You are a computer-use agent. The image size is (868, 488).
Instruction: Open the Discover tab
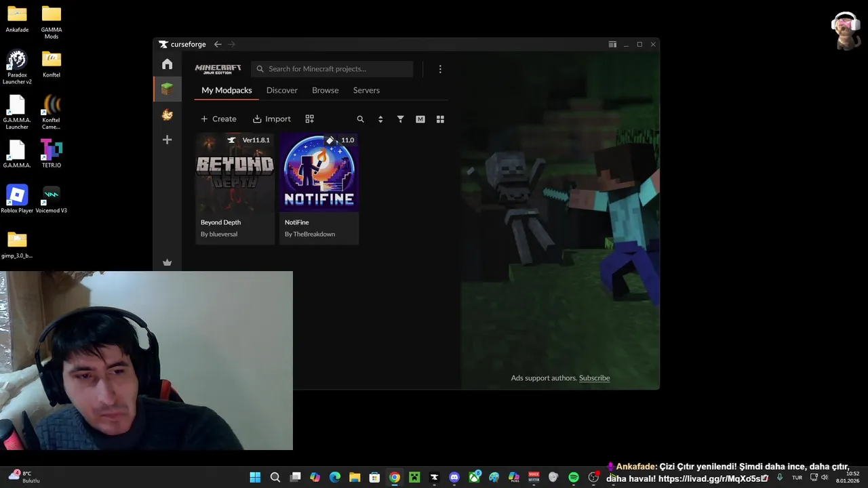[282, 90]
